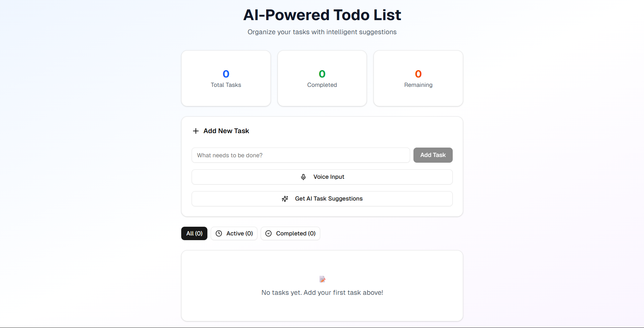Switch to the Active (0) filter tab
This screenshot has width=644, height=328.
click(x=234, y=233)
